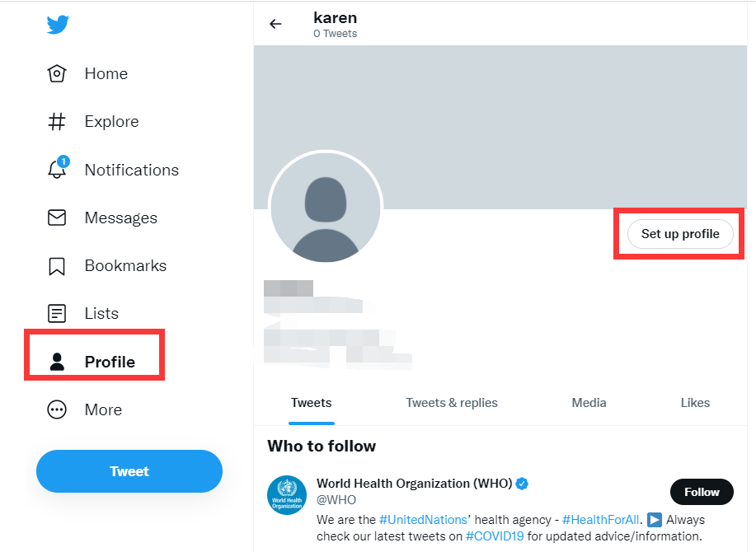Screen dimensions: 756x552
Task: Click the Twitter bird logo
Action: click(x=58, y=25)
